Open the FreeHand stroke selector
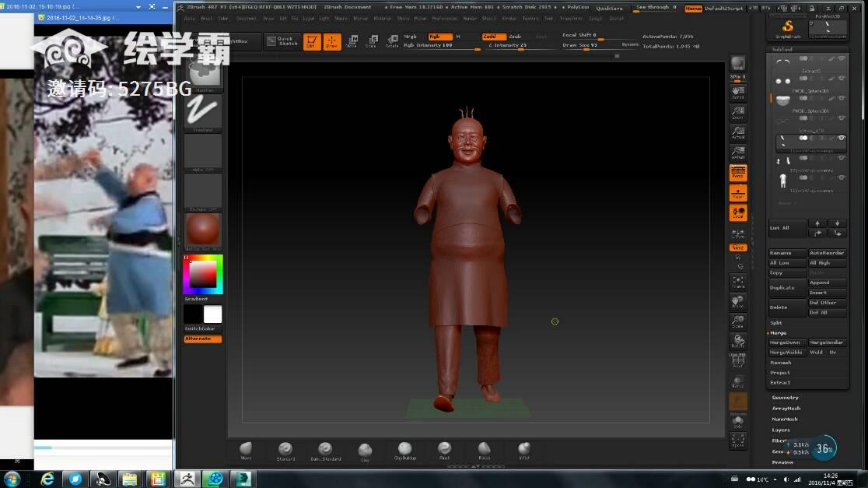 coord(203,112)
